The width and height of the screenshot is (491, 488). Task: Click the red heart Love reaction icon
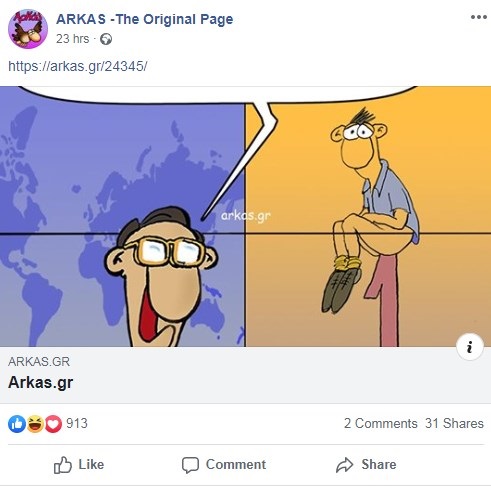[53, 424]
